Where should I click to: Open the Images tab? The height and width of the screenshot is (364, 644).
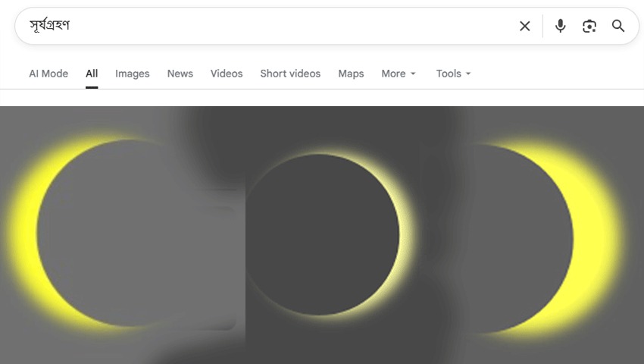point(133,74)
